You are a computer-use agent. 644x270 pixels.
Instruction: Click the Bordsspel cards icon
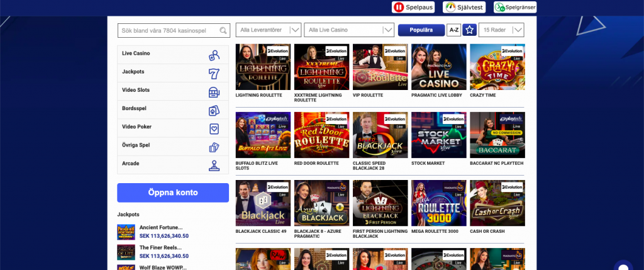(x=214, y=111)
